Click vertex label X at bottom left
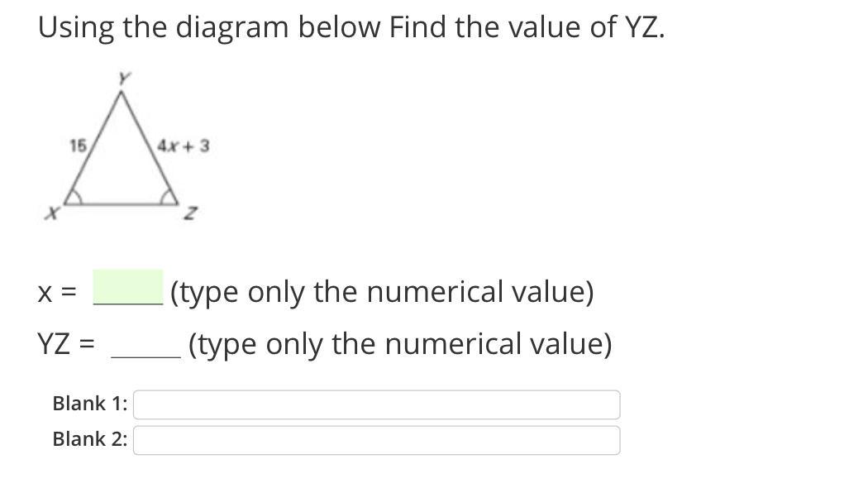 (52, 212)
